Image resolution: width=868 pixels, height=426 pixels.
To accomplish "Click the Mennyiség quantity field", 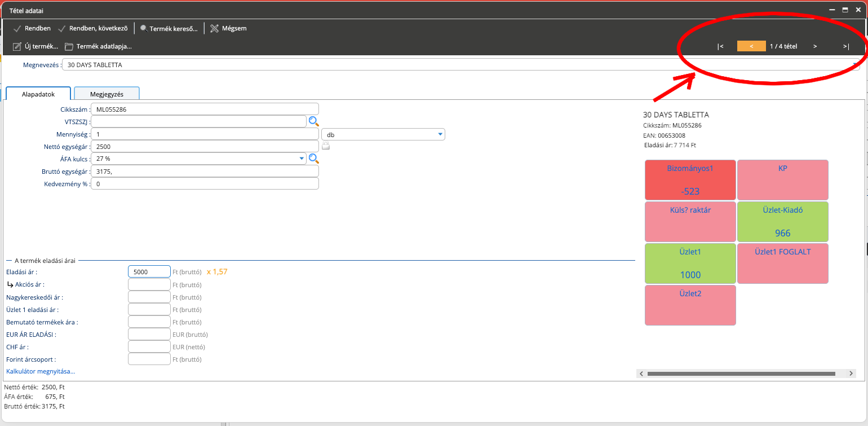I will pos(205,134).
